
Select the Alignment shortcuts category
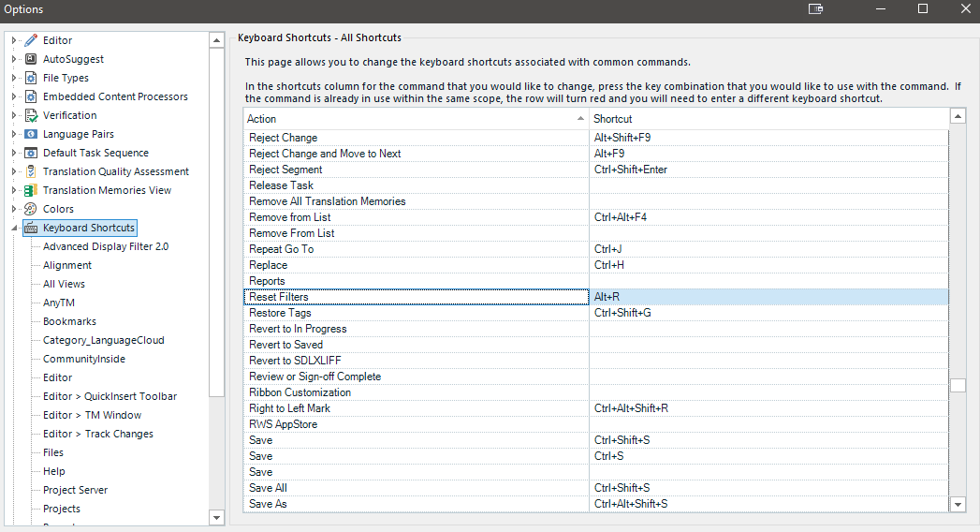click(x=66, y=265)
